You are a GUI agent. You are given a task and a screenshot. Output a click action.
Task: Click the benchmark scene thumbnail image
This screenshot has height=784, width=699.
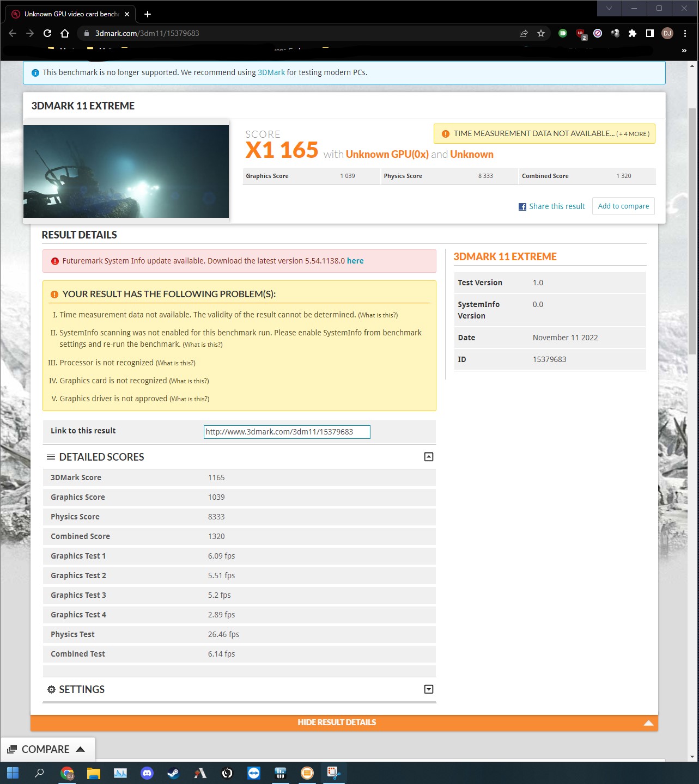coord(126,171)
